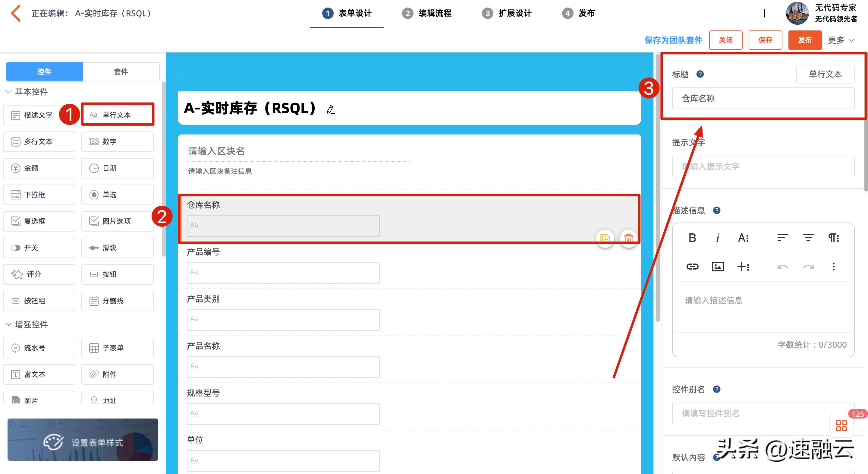Click the 发布 publish button
868x474 pixels.
(805, 40)
